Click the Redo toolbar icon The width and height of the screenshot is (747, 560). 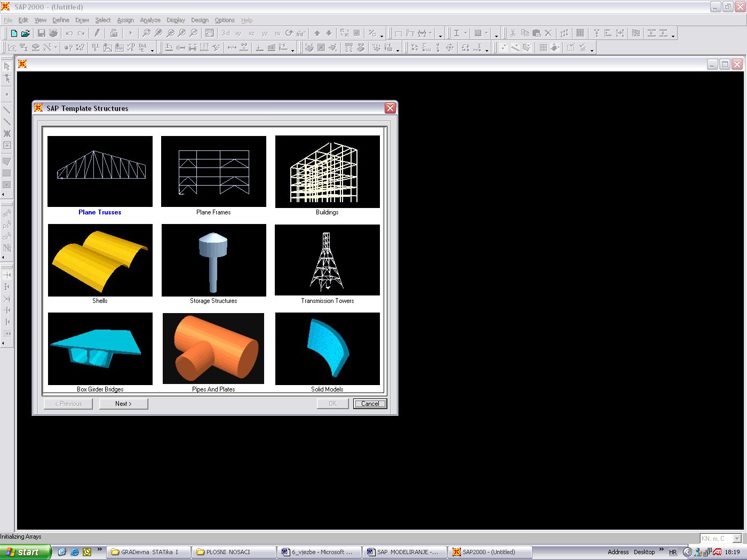pyautogui.click(x=81, y=33)
